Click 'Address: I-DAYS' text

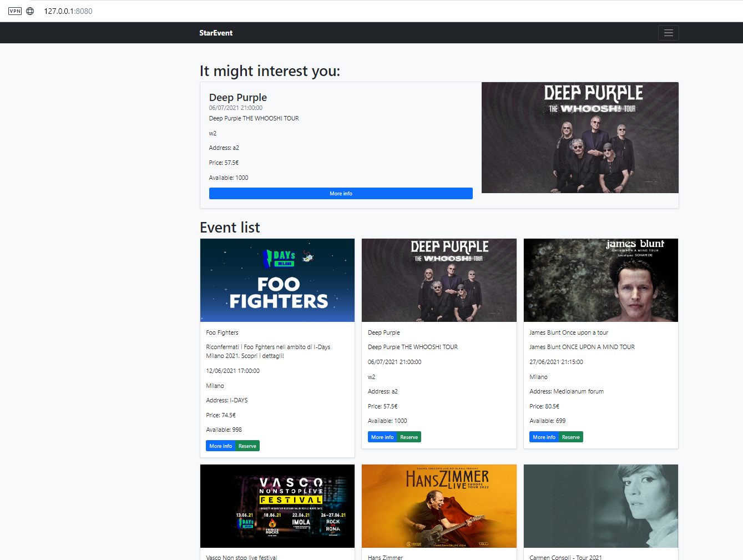click(x=227, y=400)
